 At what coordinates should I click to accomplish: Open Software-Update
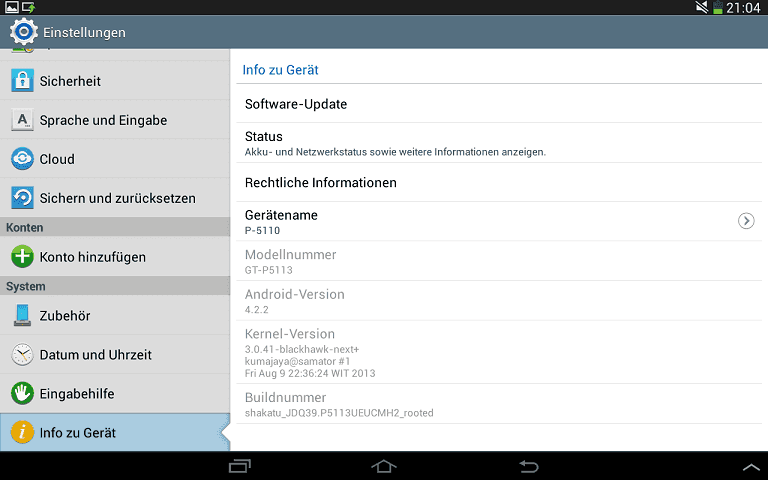point(499,104)
